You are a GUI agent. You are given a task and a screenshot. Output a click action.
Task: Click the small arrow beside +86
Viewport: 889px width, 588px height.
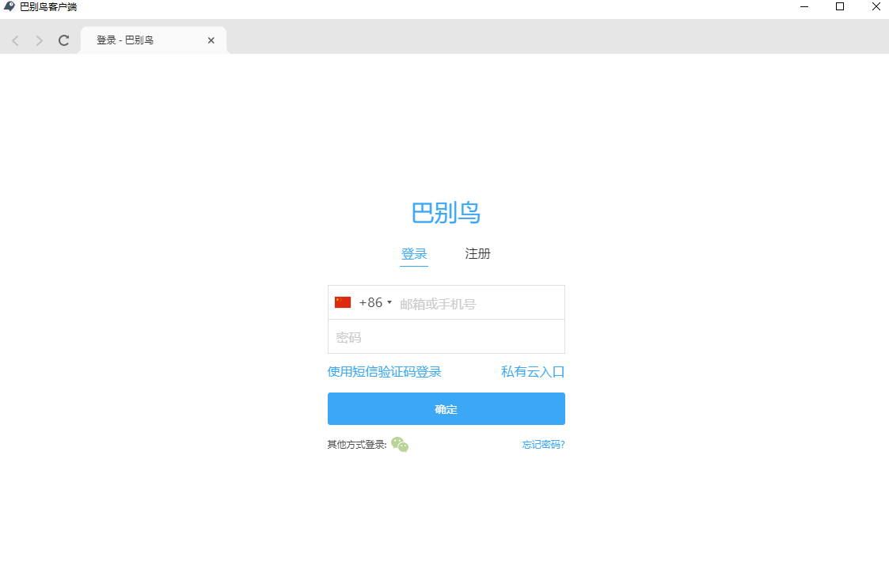click(x=389, y=302)
